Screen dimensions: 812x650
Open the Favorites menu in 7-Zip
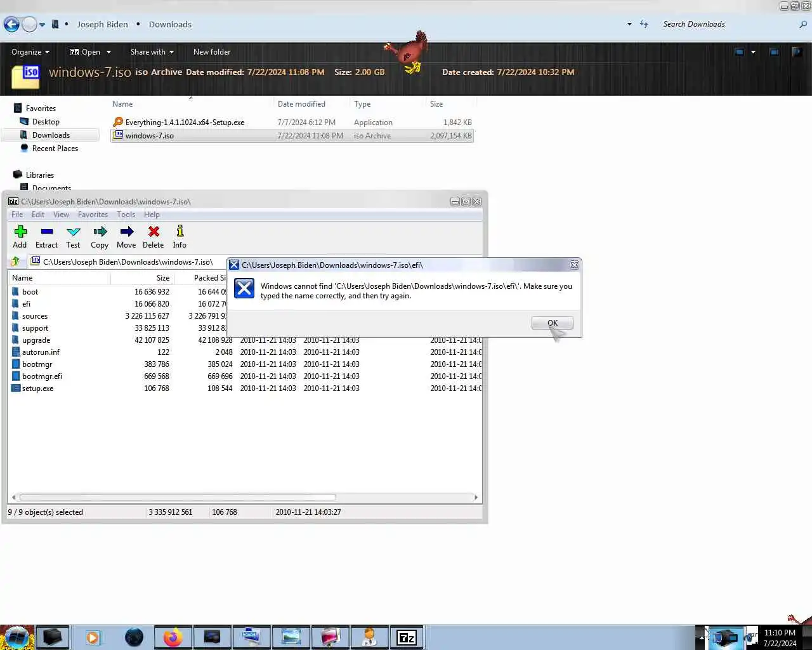pos(93,215)
